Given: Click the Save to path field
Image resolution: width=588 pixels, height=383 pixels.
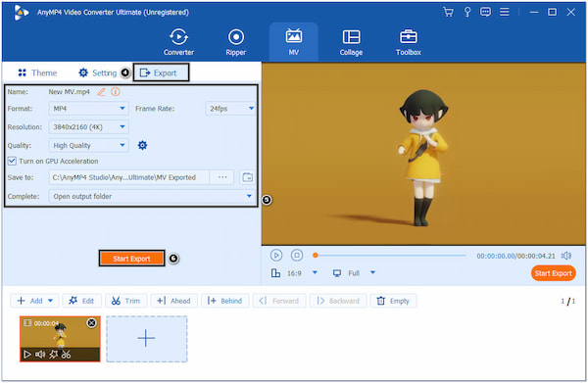Looking at the screenshot, I should point(128,177).
